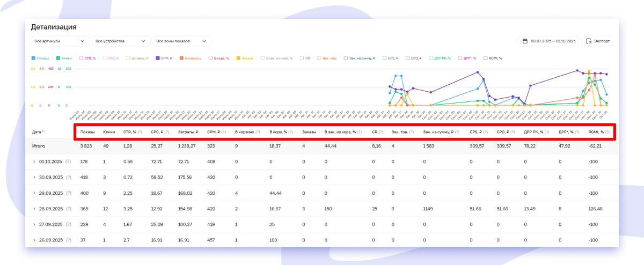
Task: Open the Все устройства dropdown
Action: 121,41
